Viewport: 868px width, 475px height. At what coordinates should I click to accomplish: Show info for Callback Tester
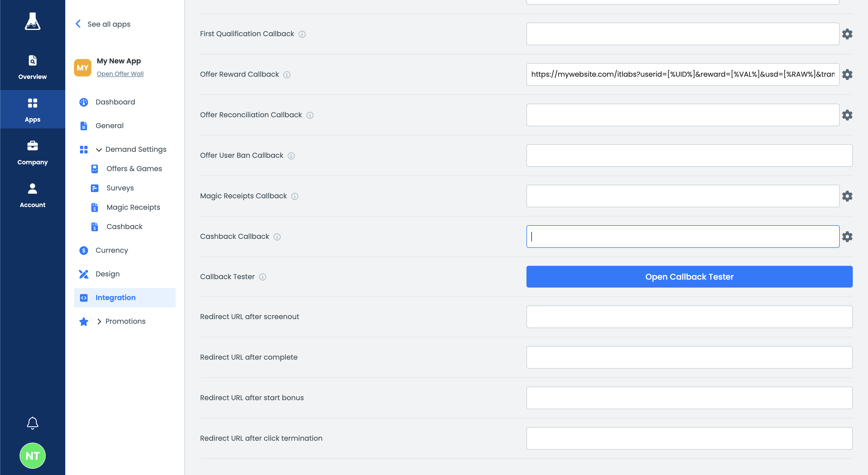pyautogui.click(x=262, y=277)
